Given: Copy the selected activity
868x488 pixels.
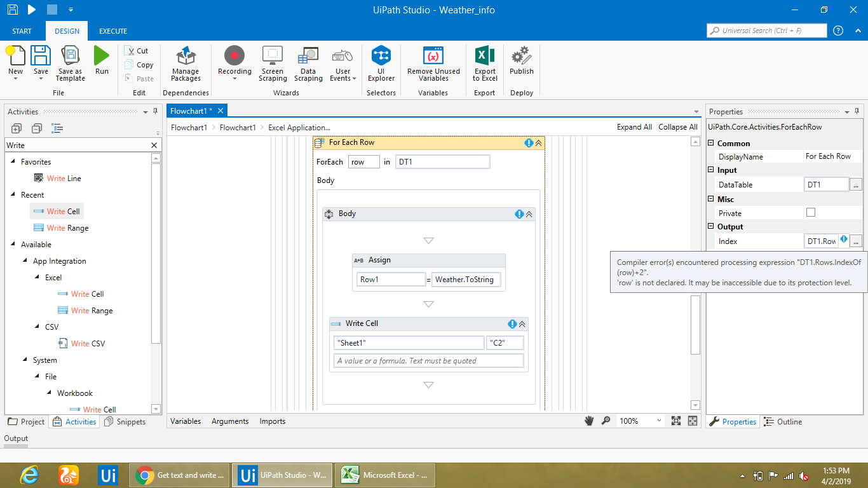Looking at the screenshot, I should pyautogui.click(x=139, y=65).
